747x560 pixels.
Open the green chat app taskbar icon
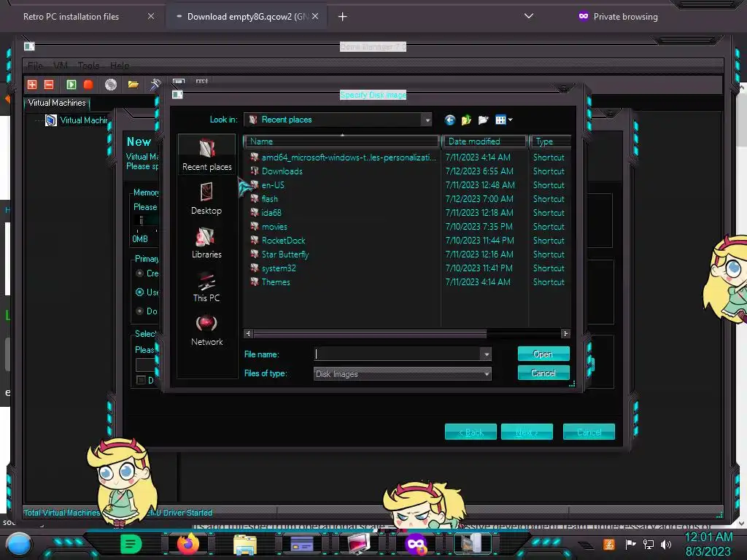(131, 544)
